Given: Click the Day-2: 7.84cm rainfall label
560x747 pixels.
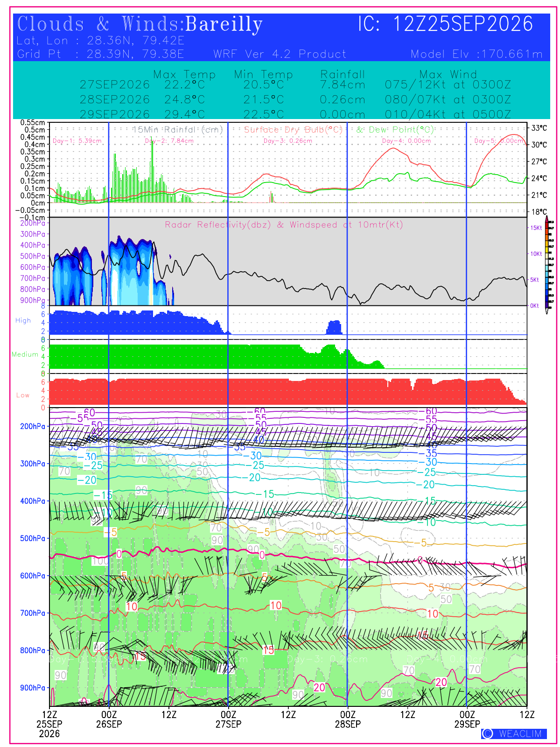Looking at the screenshot, I should (169, 141).
